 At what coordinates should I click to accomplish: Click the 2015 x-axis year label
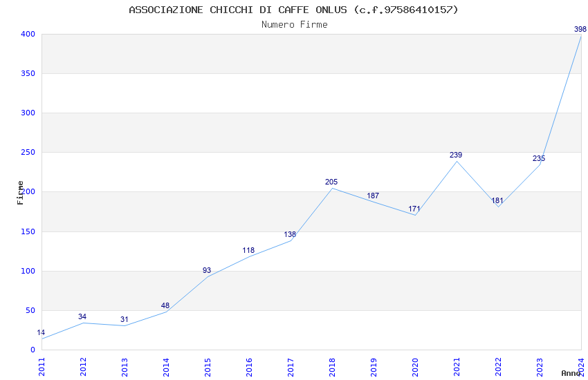[208, 368]
